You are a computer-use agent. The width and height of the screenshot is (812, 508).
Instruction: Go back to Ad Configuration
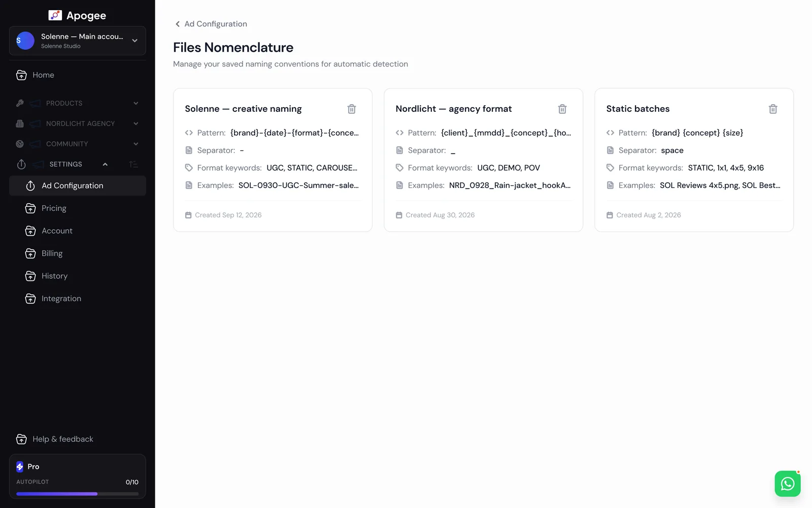(211, 24)
